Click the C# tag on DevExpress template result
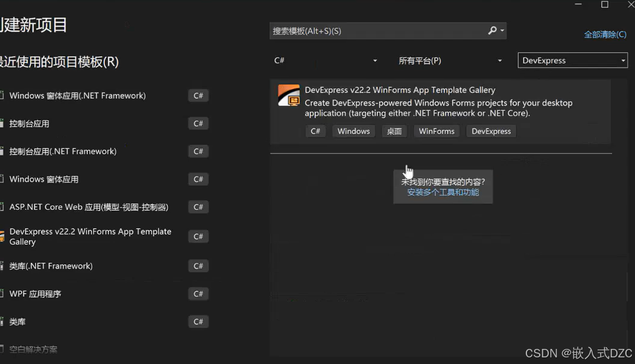This screenshot has width=635, height=364. tap(315, 131)
